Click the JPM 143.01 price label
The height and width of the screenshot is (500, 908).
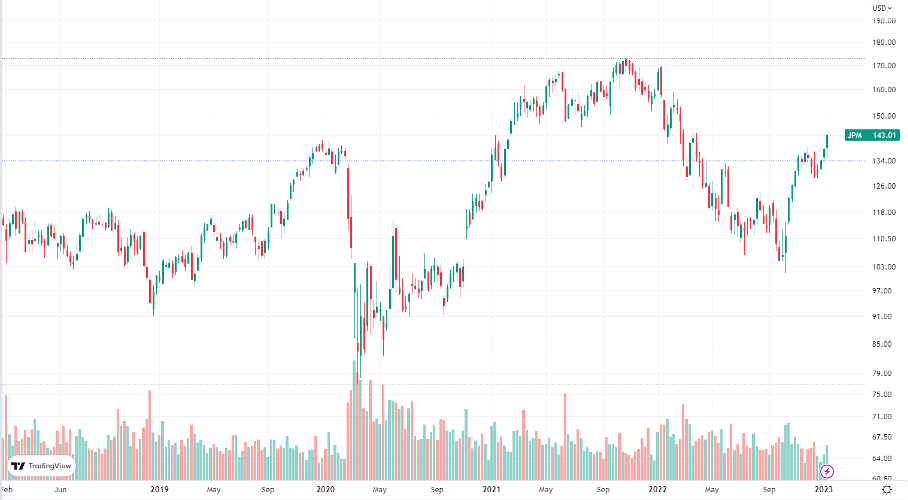866,135
